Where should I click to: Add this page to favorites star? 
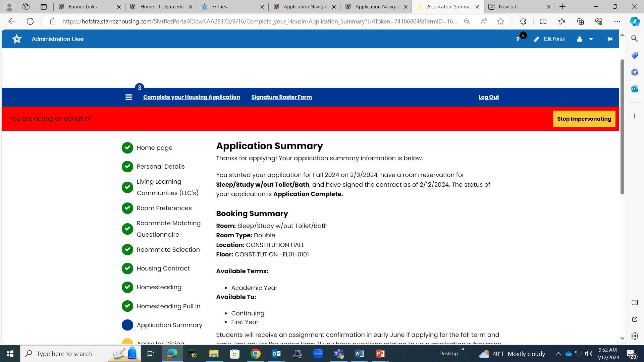pos(500,21)
